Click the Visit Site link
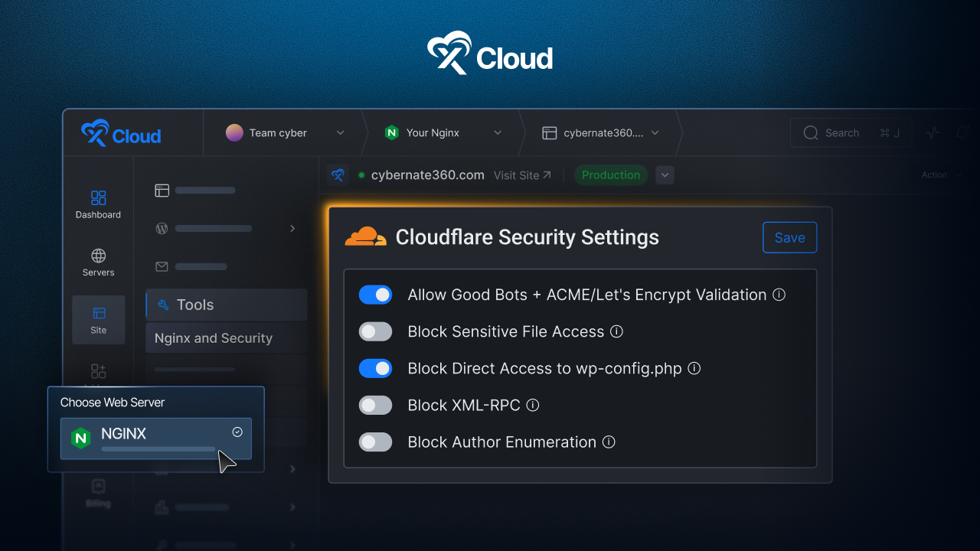Image resolution: width=980 pixels, height=551 pixels. [522, 174]
